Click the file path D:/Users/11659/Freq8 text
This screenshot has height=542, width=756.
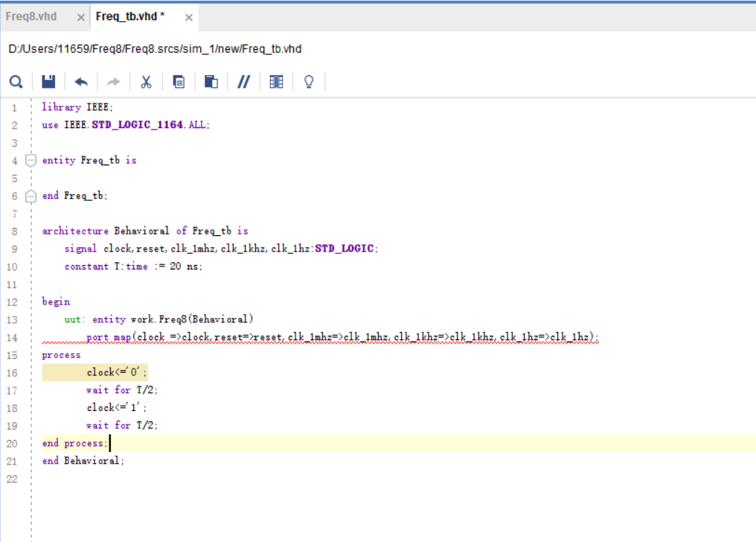click(x=155, y=49)
